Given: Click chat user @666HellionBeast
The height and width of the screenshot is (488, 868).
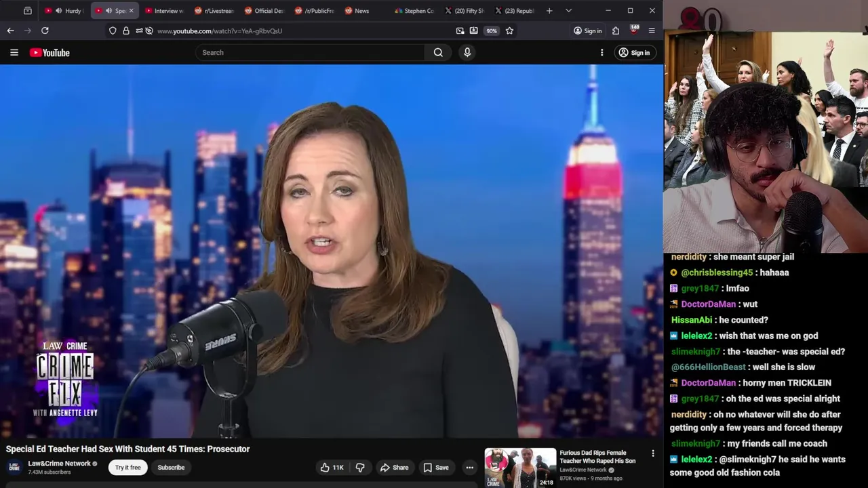Looking at the screenshot, I should [708, 367].
